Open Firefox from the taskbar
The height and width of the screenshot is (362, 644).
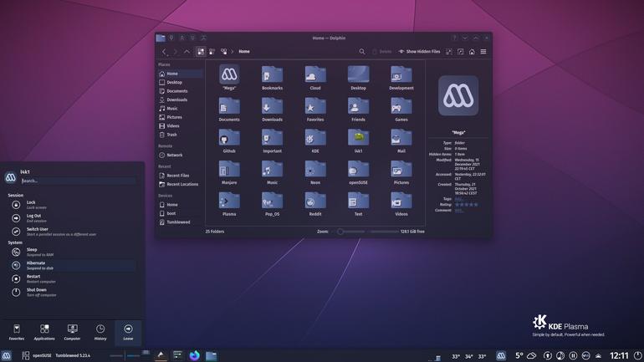pos(194,355)
